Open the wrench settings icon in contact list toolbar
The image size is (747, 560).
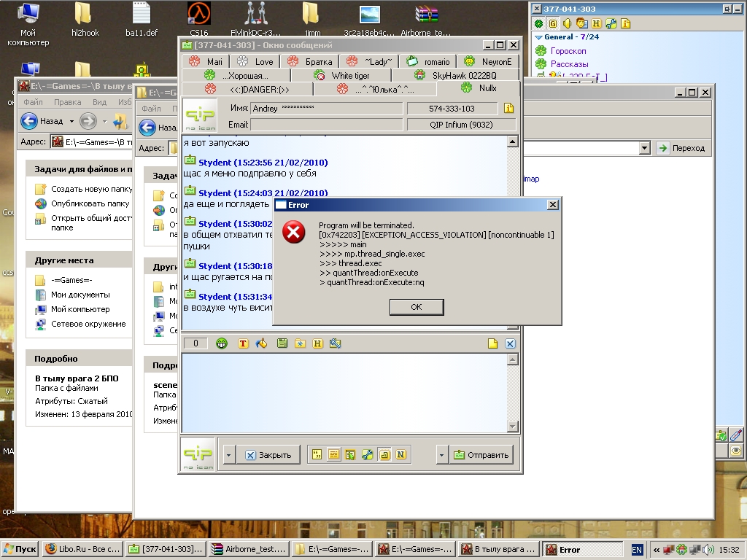click(x=611, y=23)
